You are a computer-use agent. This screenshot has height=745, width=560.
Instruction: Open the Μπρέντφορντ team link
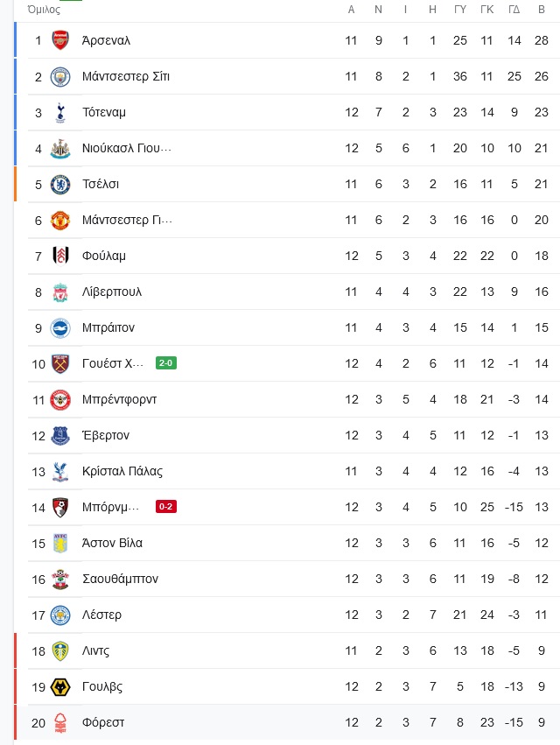click(x=119, y=399)
